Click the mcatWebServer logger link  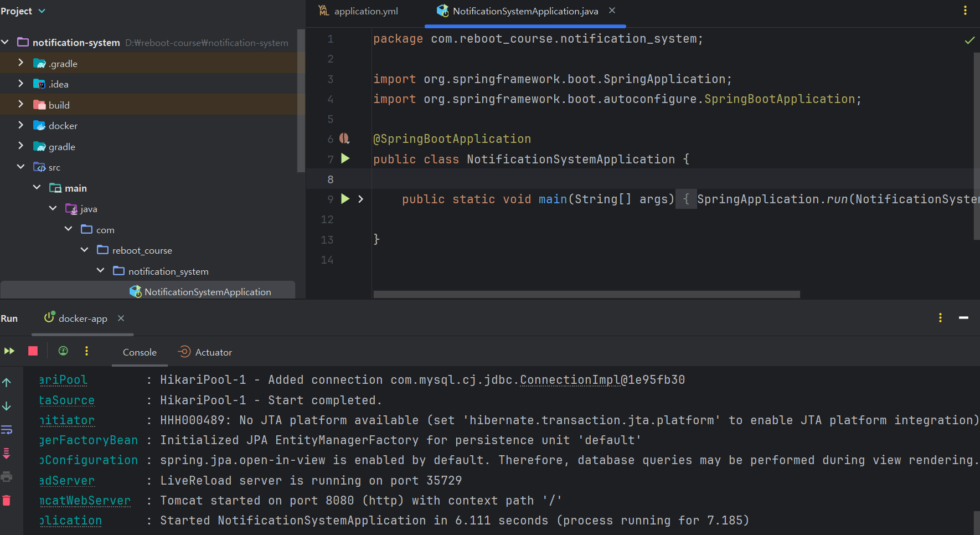point(85,501)
